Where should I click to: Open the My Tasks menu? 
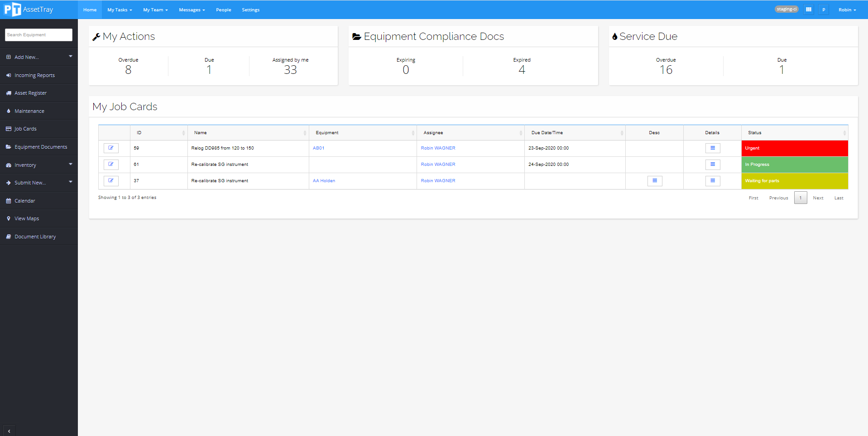120,10
